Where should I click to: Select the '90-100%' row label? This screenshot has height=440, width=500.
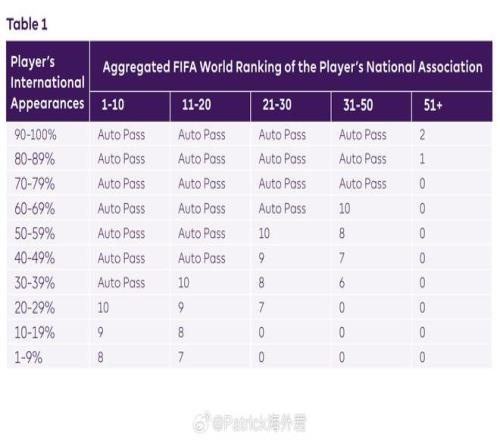[35, 135]
